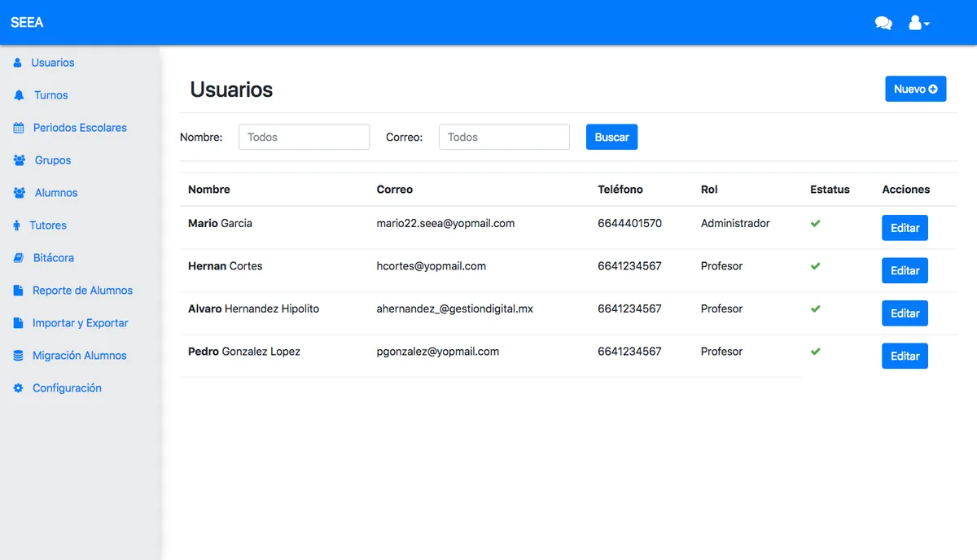The image size is (977, 560).
Task: Click the green status check for Mario Garcia
Action: (815, 223)
